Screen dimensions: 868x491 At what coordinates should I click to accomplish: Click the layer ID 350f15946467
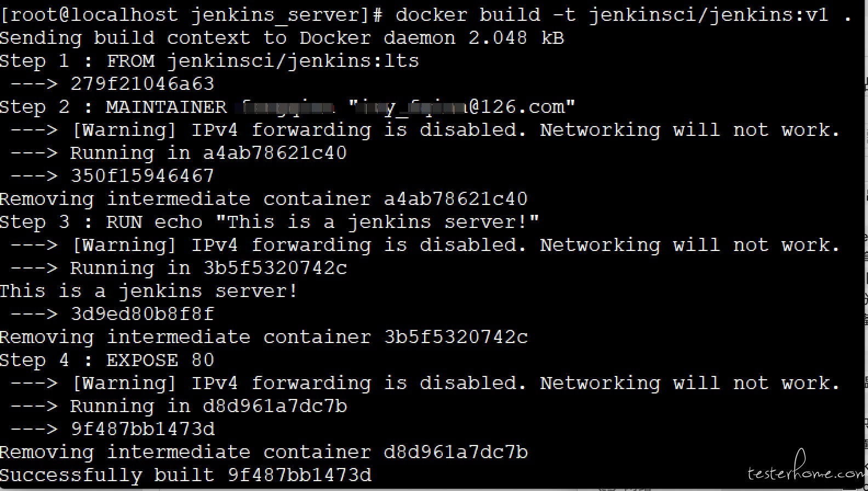point(142,176)
